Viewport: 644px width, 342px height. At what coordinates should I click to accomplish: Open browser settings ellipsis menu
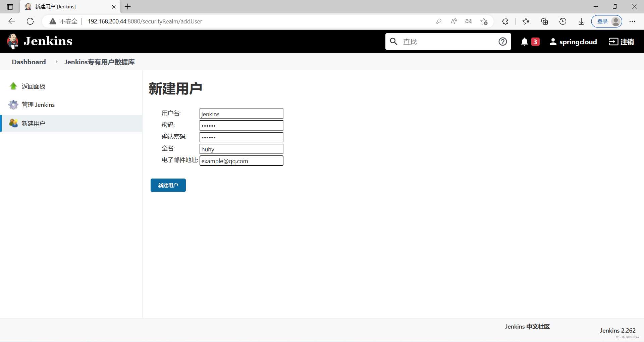(x=632, y=21)
